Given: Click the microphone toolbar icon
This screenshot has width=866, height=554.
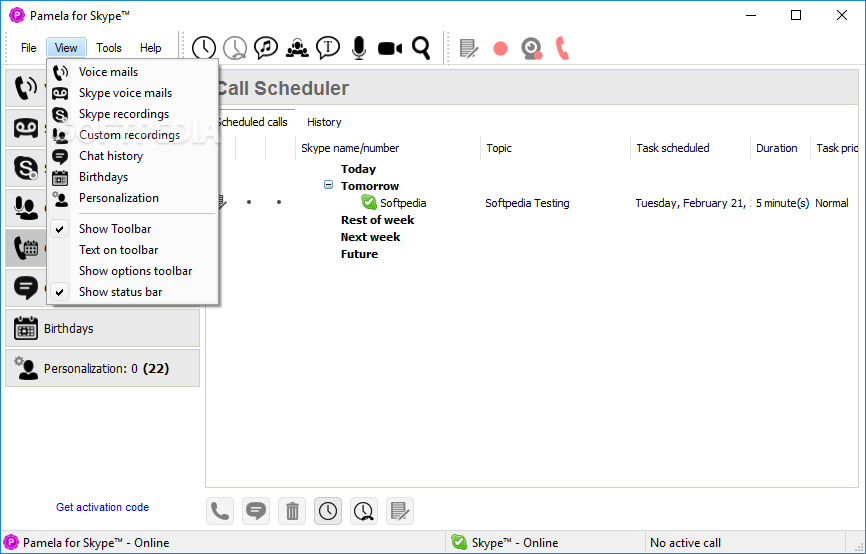Looking at the screenshot, I should (x=359, y=48).
